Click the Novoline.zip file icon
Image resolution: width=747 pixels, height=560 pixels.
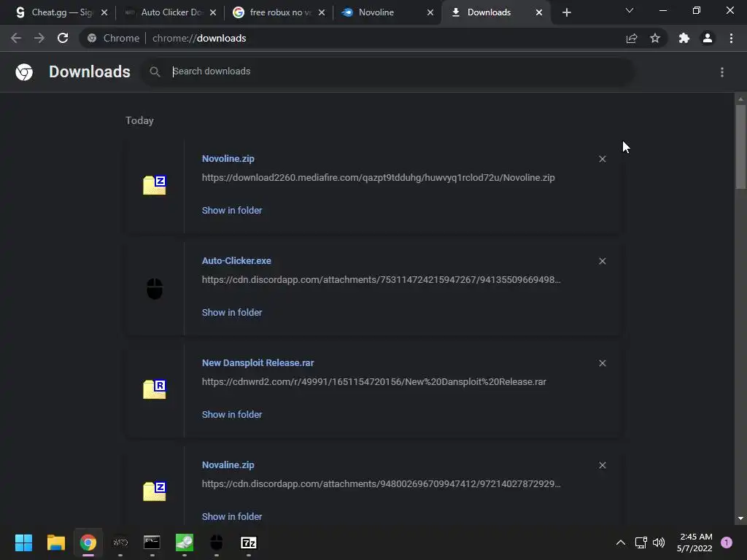pyautogui.click(x=155, y=184)
